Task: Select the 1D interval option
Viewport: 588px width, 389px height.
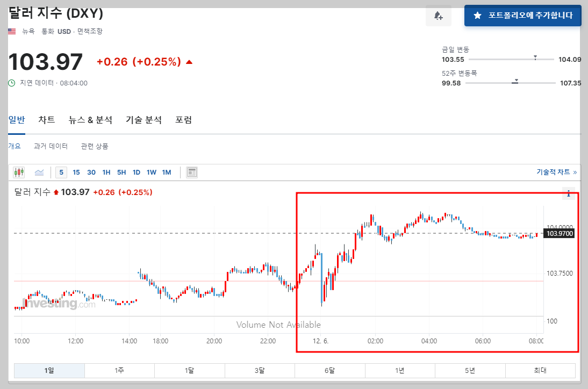Action: point(137,172)
